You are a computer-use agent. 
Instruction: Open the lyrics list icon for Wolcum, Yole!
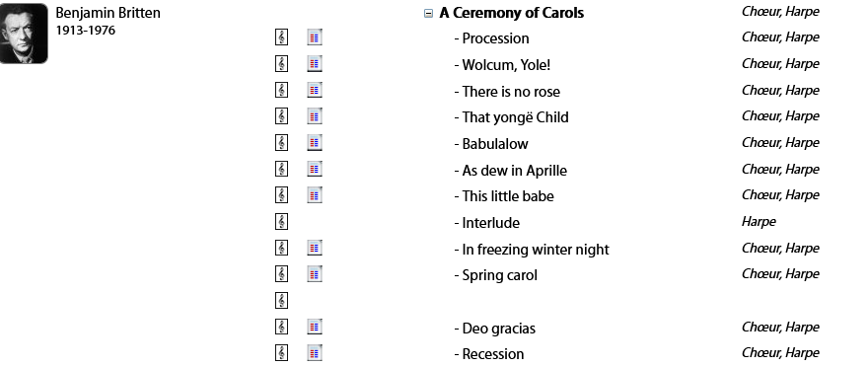point(315,64)
